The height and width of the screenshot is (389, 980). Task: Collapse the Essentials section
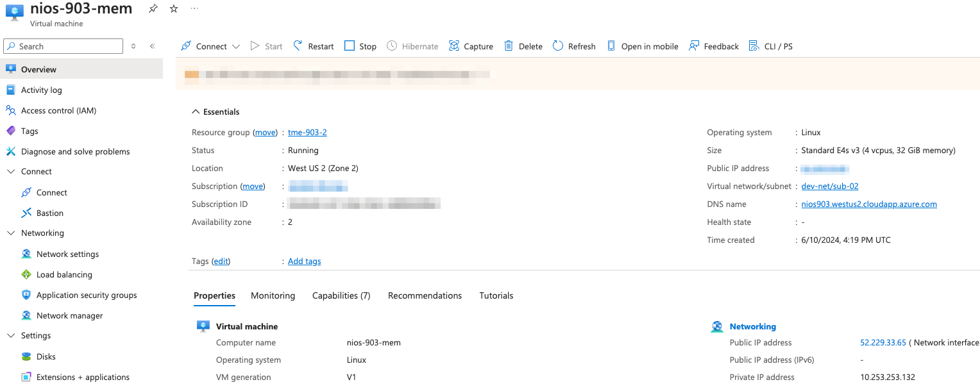coord(196,112)
